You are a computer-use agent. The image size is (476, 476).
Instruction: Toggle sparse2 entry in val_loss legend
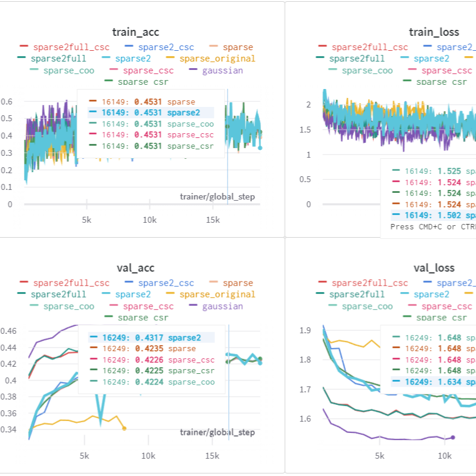(x=431, y=294)
